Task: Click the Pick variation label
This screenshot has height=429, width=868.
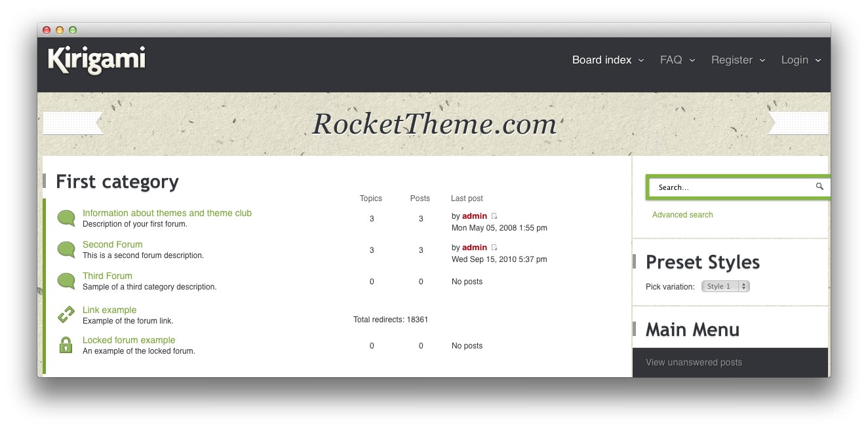Action: click(670, 287)
